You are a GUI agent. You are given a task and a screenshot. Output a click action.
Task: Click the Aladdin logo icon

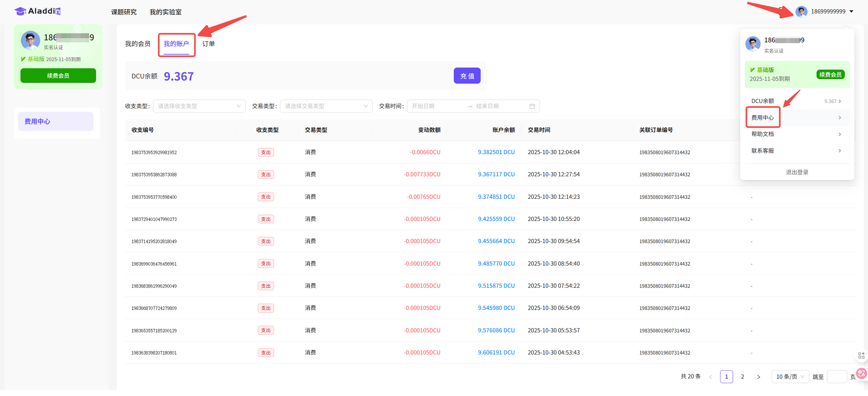click(20, 11)
